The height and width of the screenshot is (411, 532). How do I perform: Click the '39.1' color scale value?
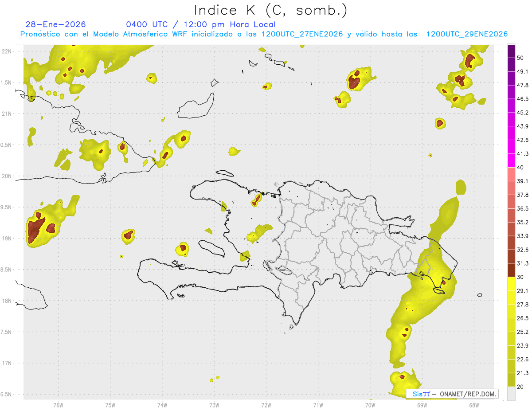pyautogui.click(x=522, y=181)
